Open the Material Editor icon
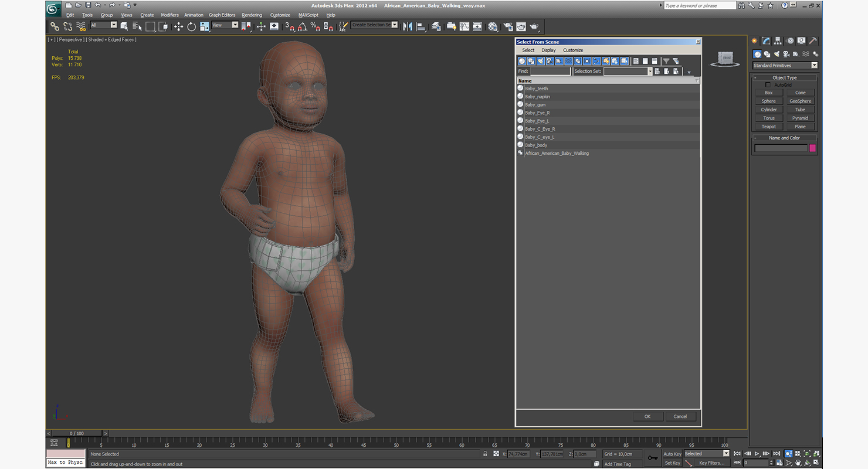This screenshot has height=469, width=868. 493,26
